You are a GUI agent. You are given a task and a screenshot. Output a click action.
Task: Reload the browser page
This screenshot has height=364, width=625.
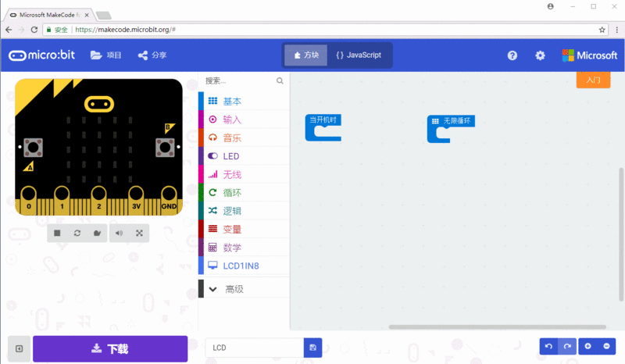click(34, 30)
